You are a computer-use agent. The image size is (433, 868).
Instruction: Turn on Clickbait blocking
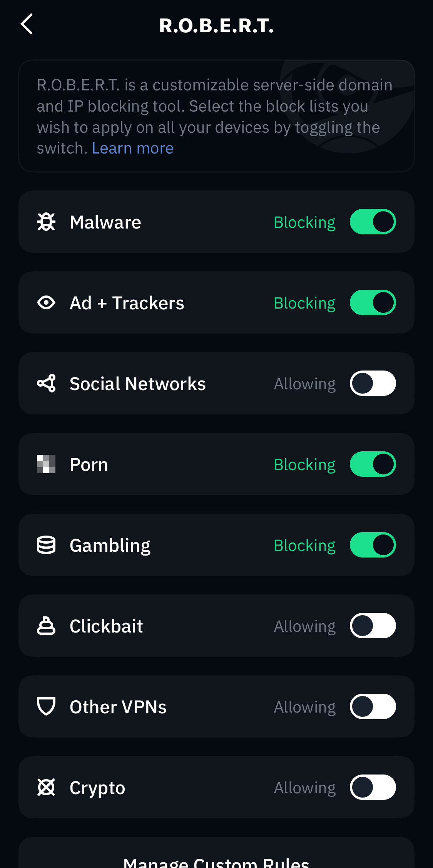372,626
